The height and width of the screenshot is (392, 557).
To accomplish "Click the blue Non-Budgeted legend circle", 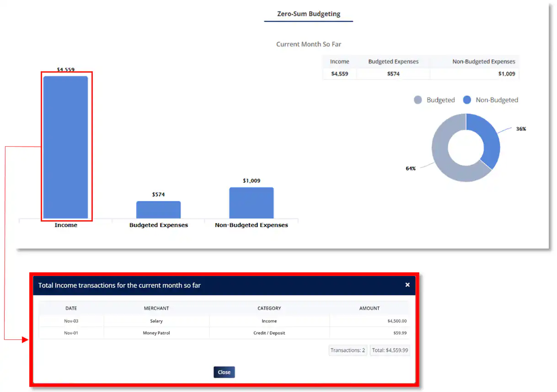I will [467, 100].
